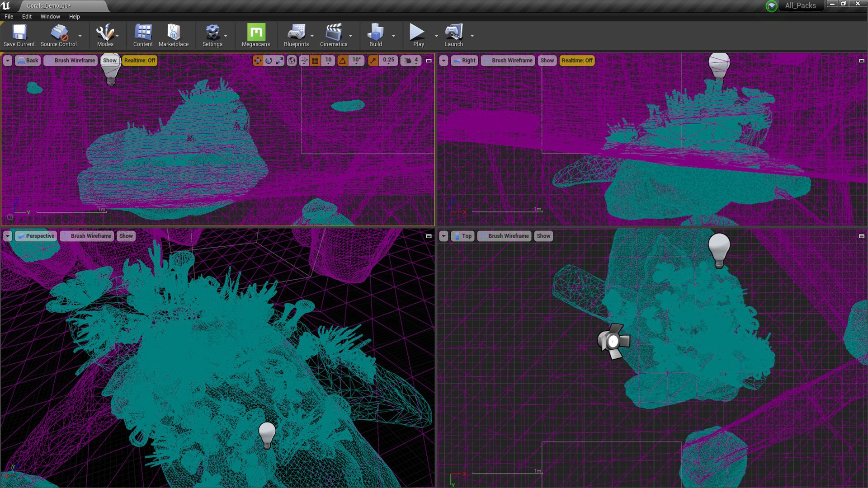Open the Edit menu
This screenshot has width=868, height=488.
27,16
